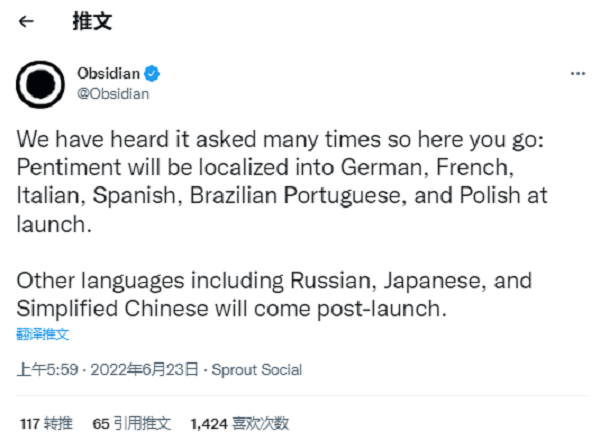This screenshot has width=600, height=441.
Task: View the 1,424 喜欢次数 likes list
Action: [x=240, y=424]
